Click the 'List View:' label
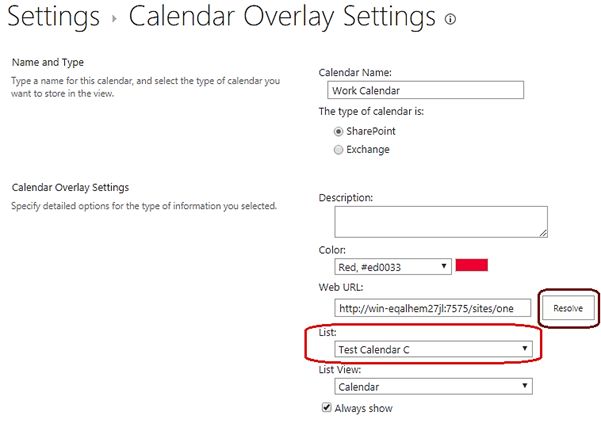The image size is (601, 427). (340, 370)
